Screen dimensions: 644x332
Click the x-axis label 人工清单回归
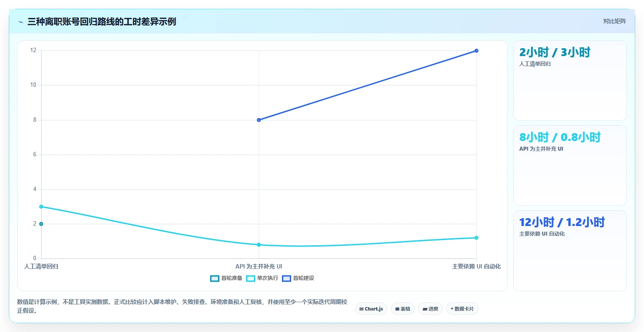pyautogui.click(x=41, y=266)
